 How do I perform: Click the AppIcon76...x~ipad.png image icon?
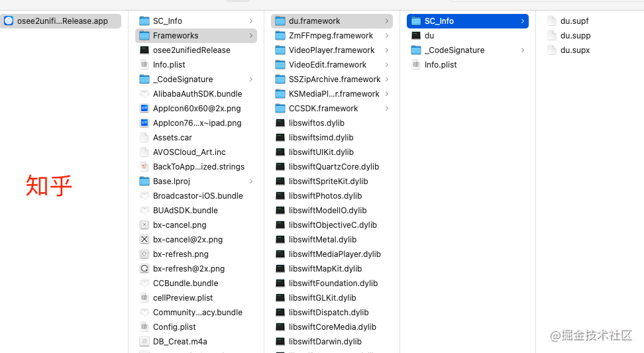tap(144, 123)
